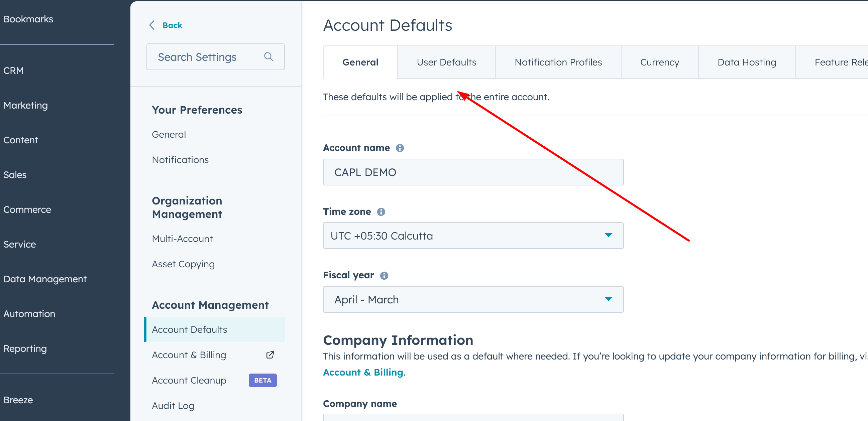Click external link icon for Account & Billing

click(270, 355)
